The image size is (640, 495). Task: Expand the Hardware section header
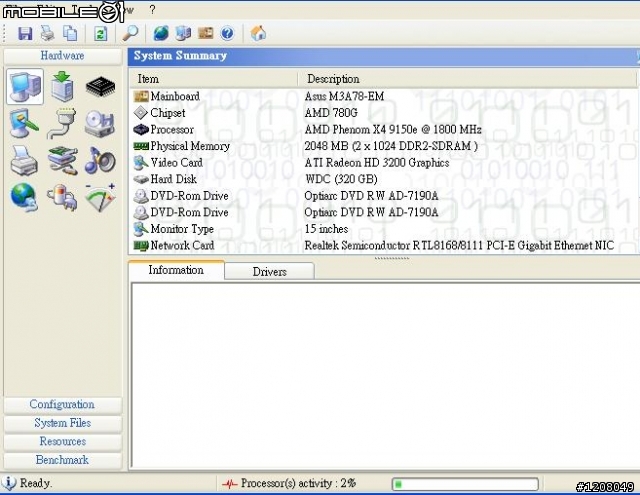point(62,55)
